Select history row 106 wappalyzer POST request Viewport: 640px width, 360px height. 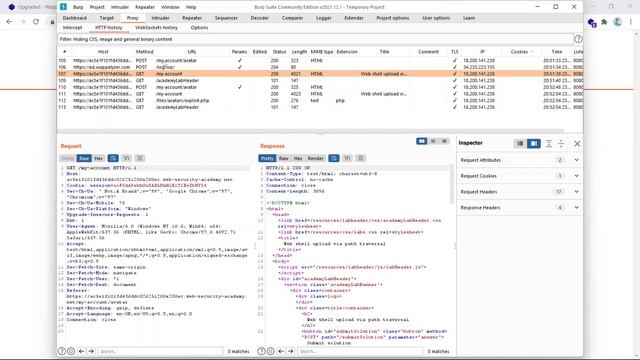pos(320,67)
